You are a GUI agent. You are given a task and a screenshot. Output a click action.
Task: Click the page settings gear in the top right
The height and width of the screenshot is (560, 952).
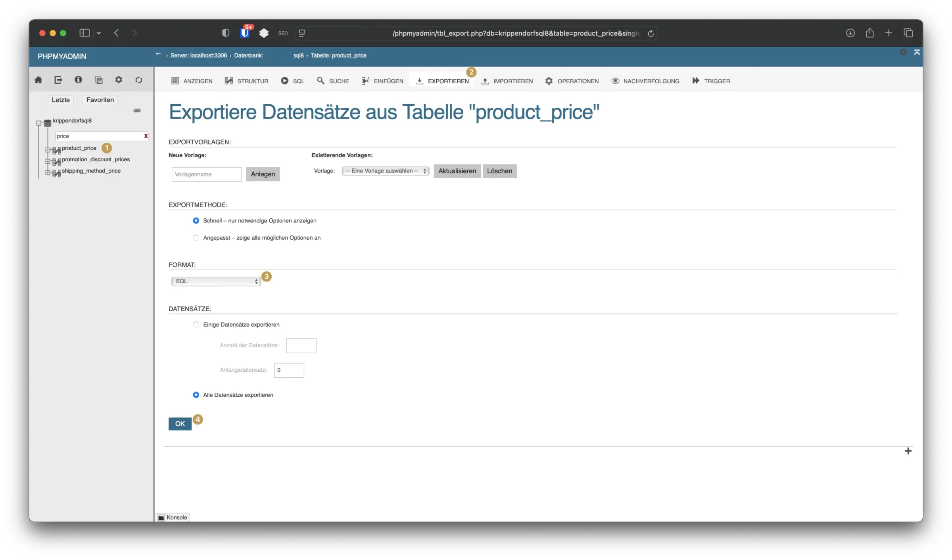coord(903,52)
